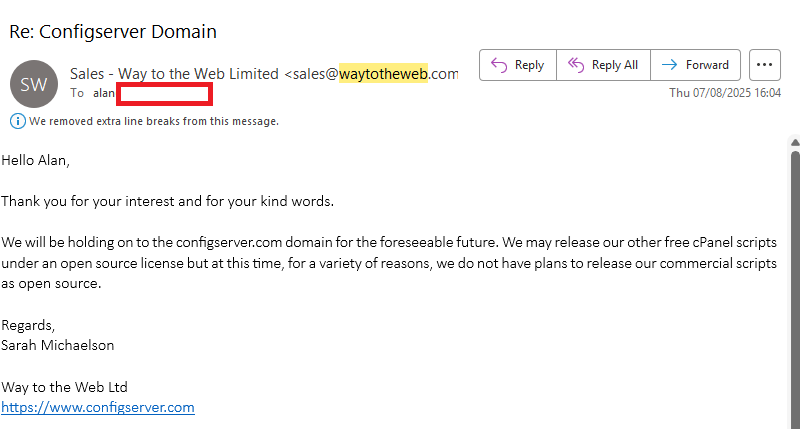Click the blue info icon beside line breaks notice
The image size is (800, 429).
click(x=18, y=121)
